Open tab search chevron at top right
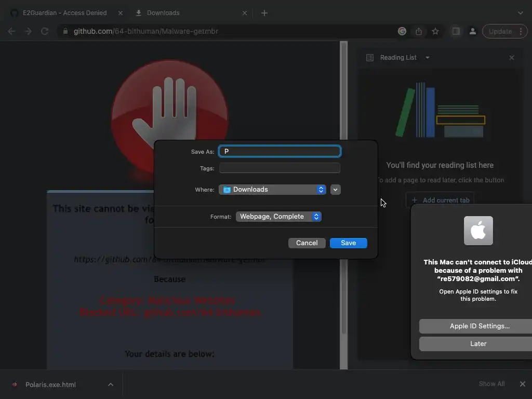Viewport: 532px width, 399px height. tap(521, 13)
